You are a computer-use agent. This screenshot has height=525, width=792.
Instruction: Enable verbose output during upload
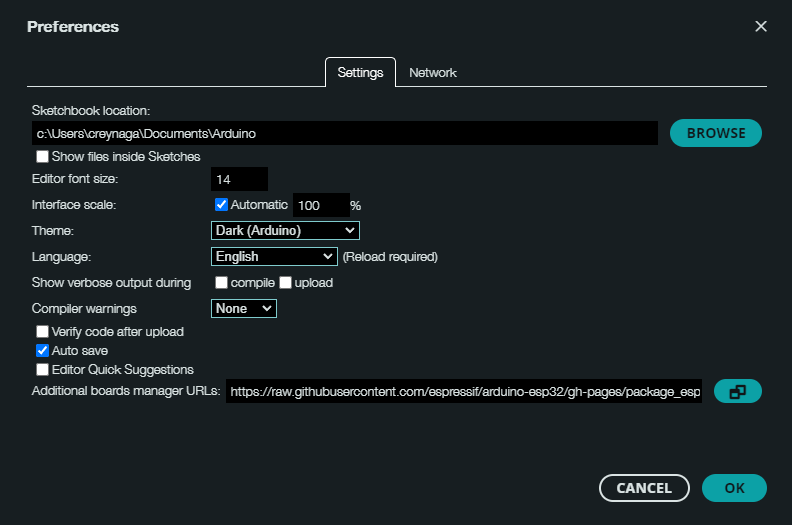pos(285,282)
